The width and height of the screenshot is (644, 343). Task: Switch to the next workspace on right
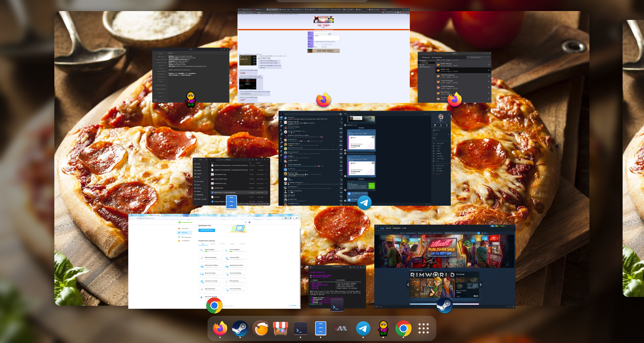[633, 158]
